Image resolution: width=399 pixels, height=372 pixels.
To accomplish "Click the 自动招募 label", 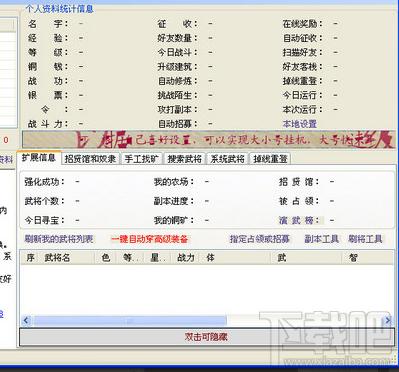I will coord(177,124).
